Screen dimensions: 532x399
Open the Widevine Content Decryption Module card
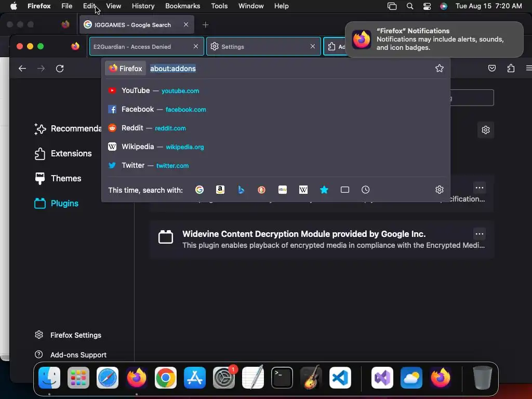322,240
